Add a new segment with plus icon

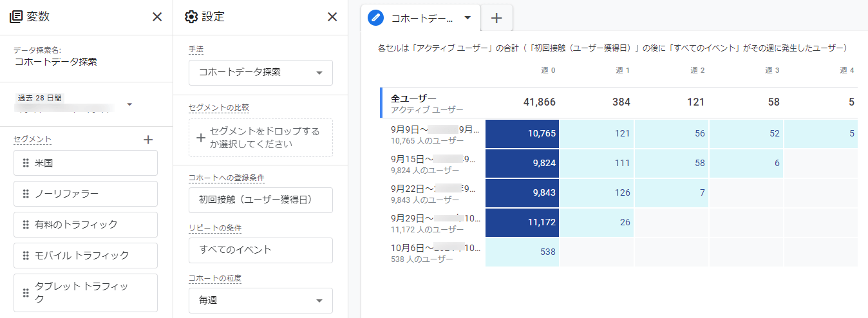(x=148, y=139)
